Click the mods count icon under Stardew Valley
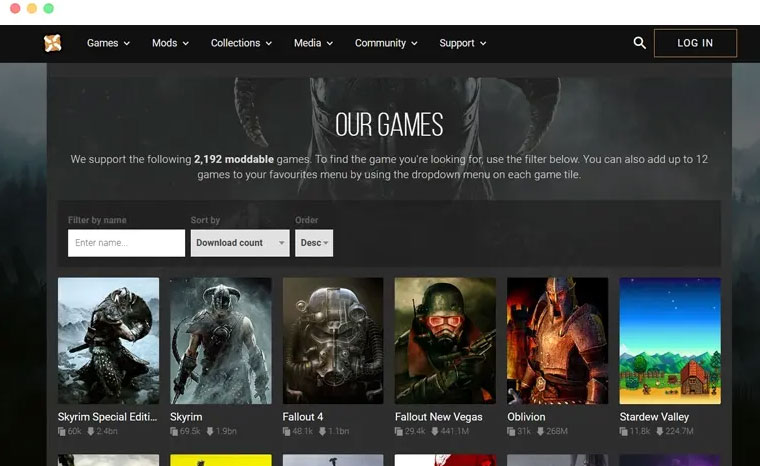Screen dimensions: 760x466 point(623,431)
